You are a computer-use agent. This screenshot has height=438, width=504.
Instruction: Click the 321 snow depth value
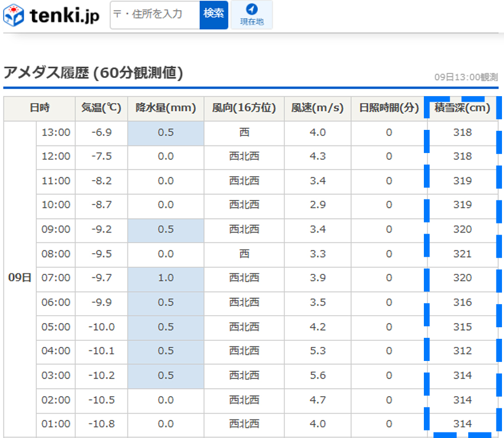pos(462,254)
